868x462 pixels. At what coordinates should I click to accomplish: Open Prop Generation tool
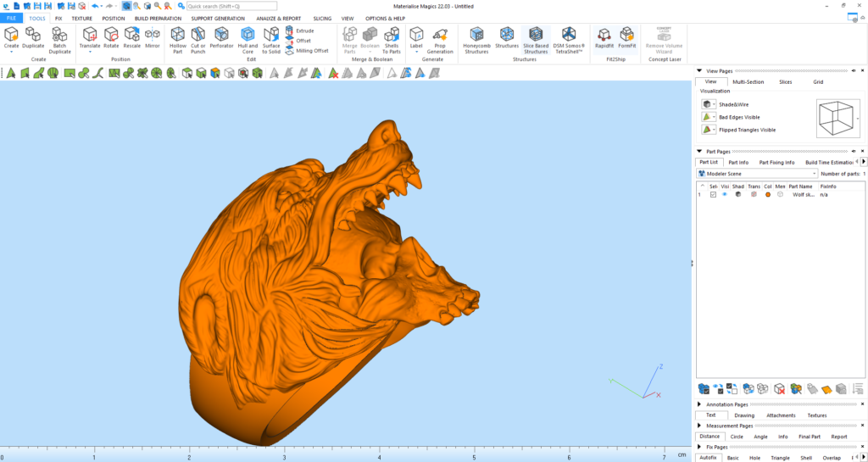point(440,41)
